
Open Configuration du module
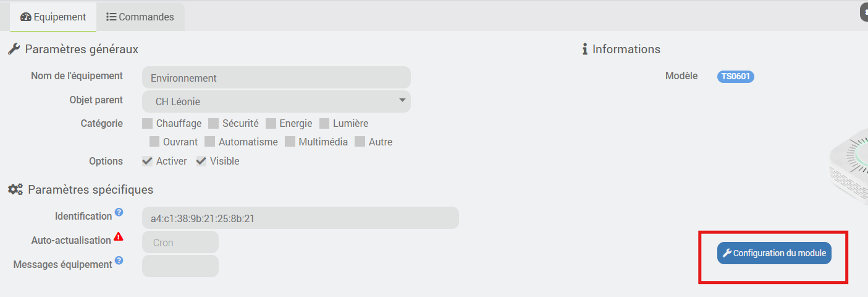[774, 253]
